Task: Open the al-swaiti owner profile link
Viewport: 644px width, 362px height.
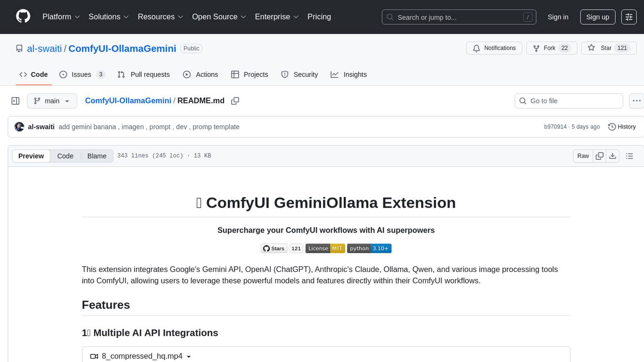Action: click(45, 48)
